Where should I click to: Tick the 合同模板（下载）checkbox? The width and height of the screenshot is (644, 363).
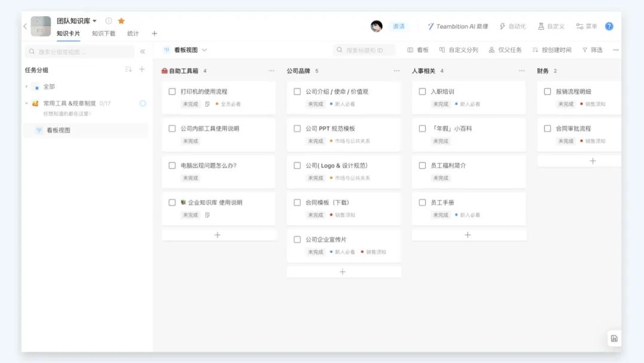(297, 203)
